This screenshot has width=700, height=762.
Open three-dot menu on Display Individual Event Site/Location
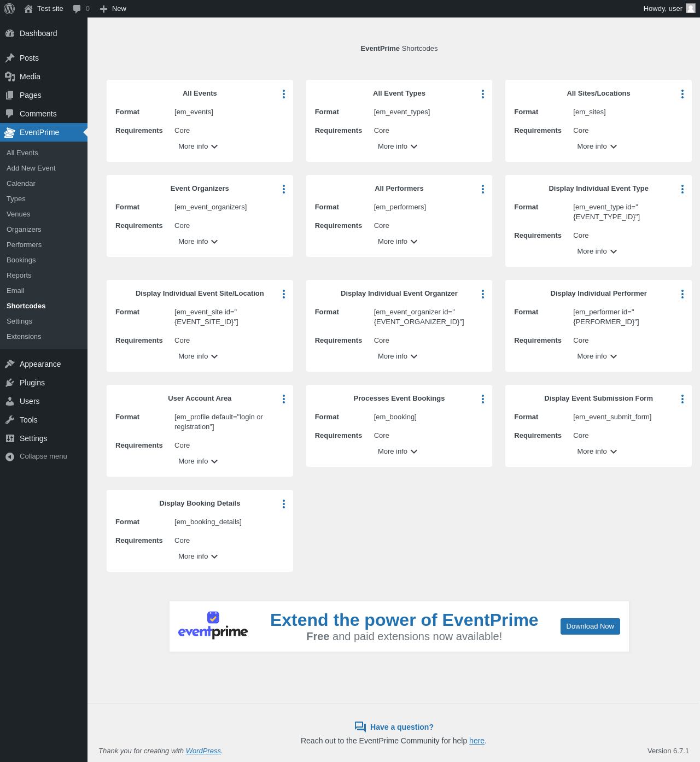click(x=284, y=294)
